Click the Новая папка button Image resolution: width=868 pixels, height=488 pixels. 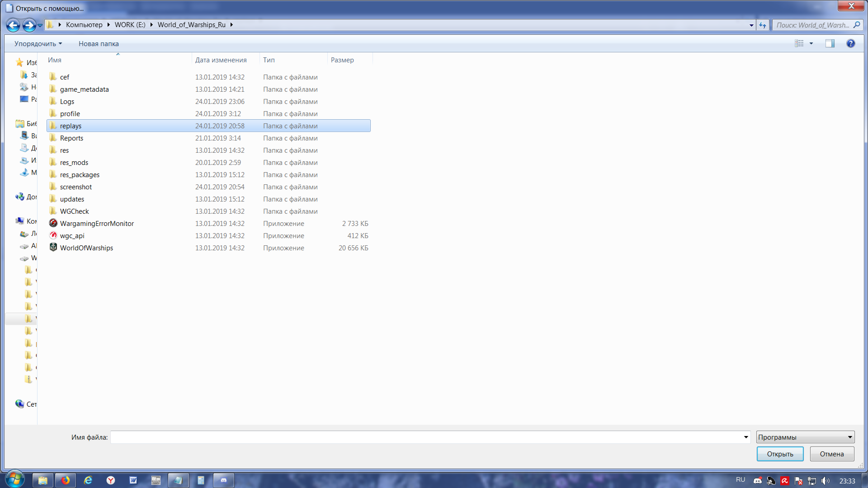coord(98,43)
